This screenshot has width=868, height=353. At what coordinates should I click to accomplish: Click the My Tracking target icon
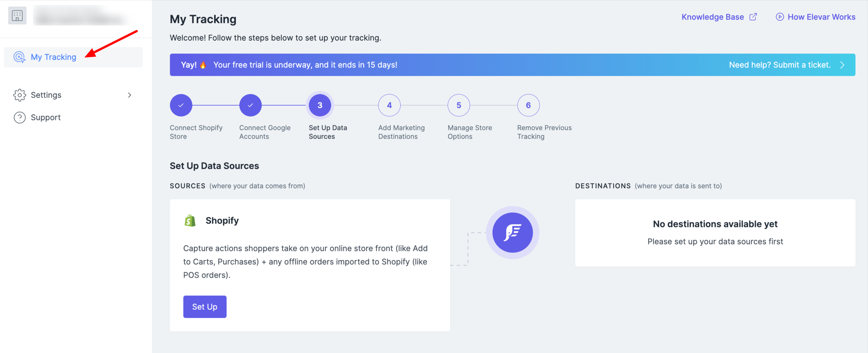click(19, 57)
